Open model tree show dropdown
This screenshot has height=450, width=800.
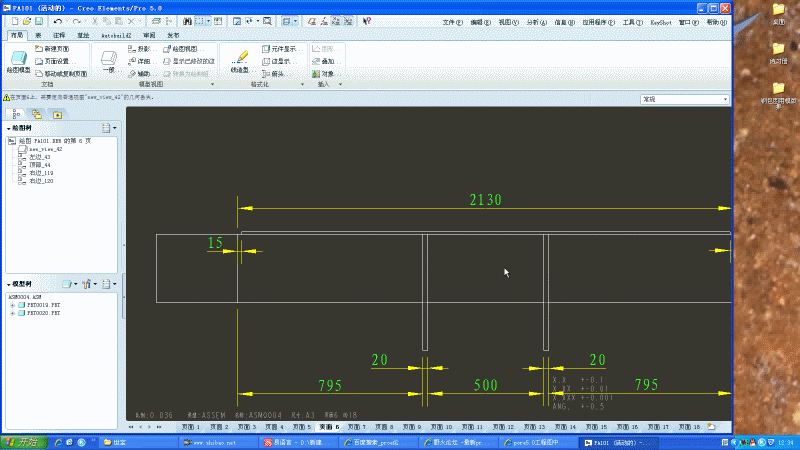click(x=69, y=284)
